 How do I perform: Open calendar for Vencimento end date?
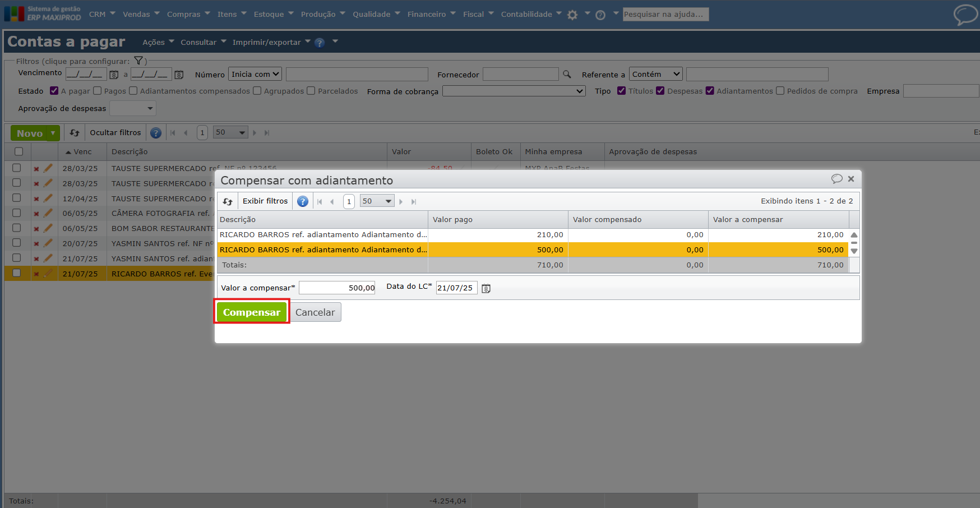(x=179, y=75)
